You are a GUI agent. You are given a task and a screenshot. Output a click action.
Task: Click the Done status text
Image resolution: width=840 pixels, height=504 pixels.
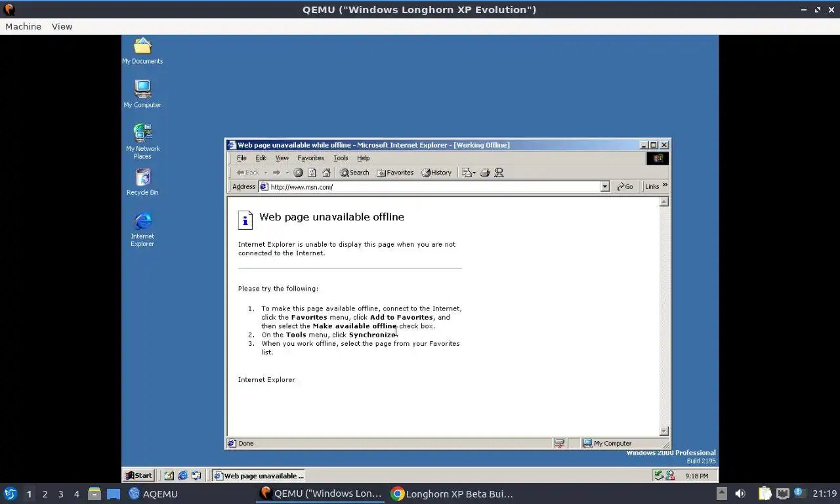tap(246, 444)
